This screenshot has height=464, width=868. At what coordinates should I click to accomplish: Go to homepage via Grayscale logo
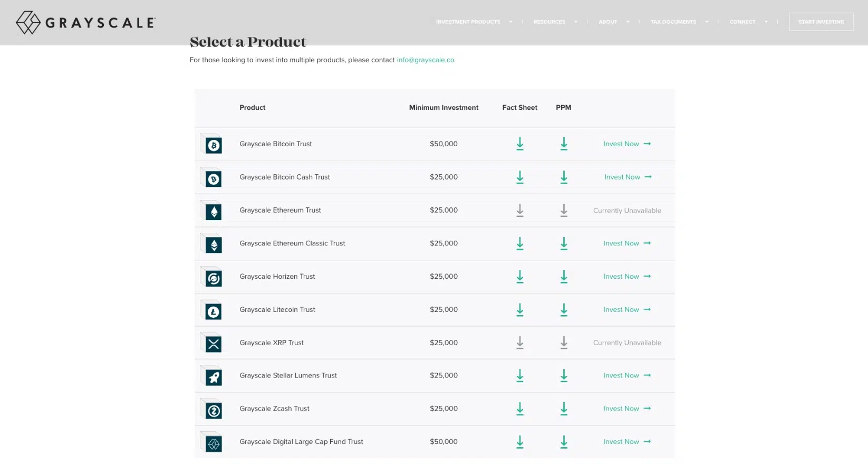click(86, 23)
